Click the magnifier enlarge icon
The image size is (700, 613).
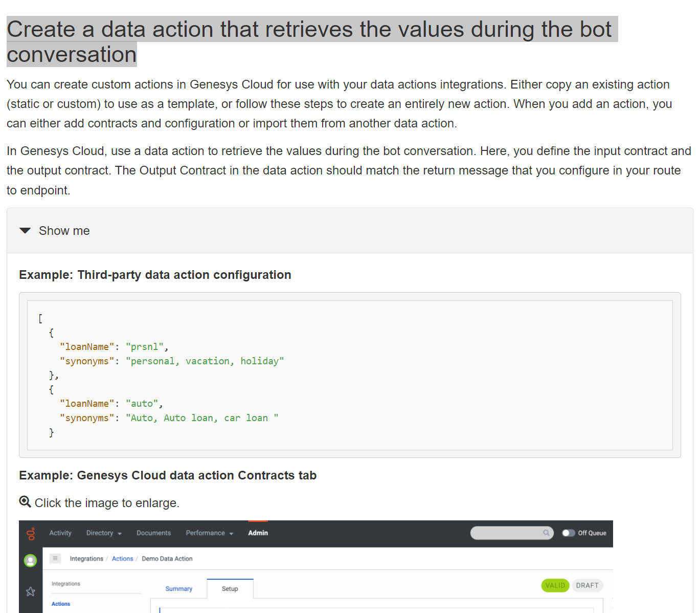click(x=25, y=502)
